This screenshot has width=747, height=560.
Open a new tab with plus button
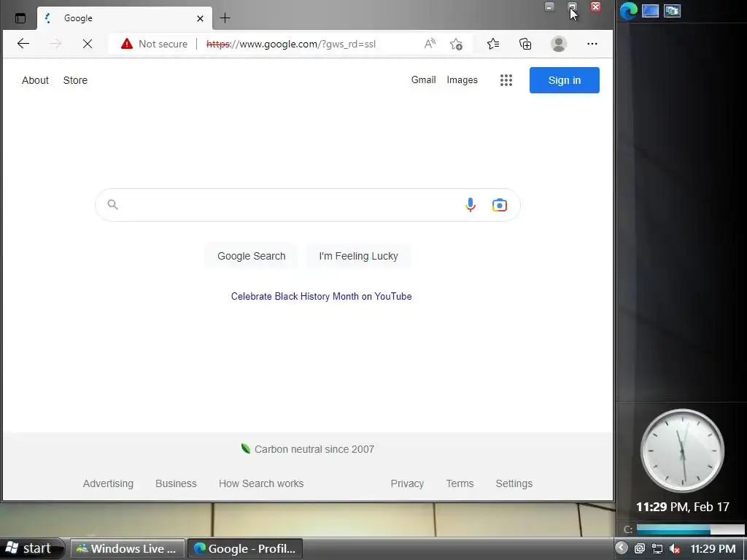coord(225,18)
